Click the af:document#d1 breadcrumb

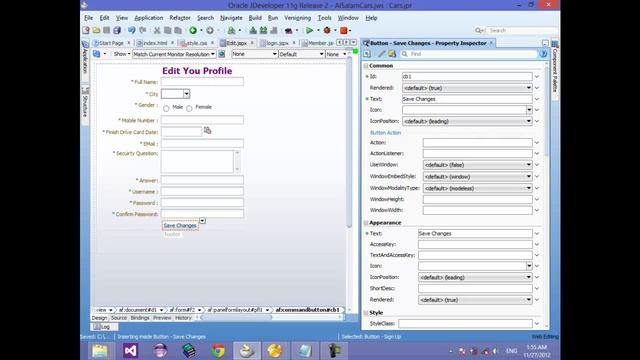138,310
